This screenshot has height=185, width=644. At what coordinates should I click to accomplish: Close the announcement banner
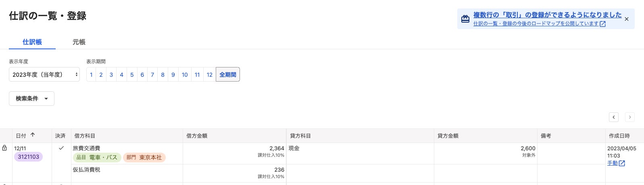click(x=626, y=19)
